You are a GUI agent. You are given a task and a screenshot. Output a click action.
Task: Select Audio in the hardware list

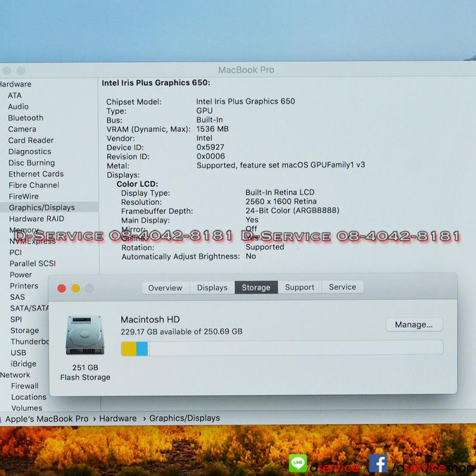(x=18, y=107)
